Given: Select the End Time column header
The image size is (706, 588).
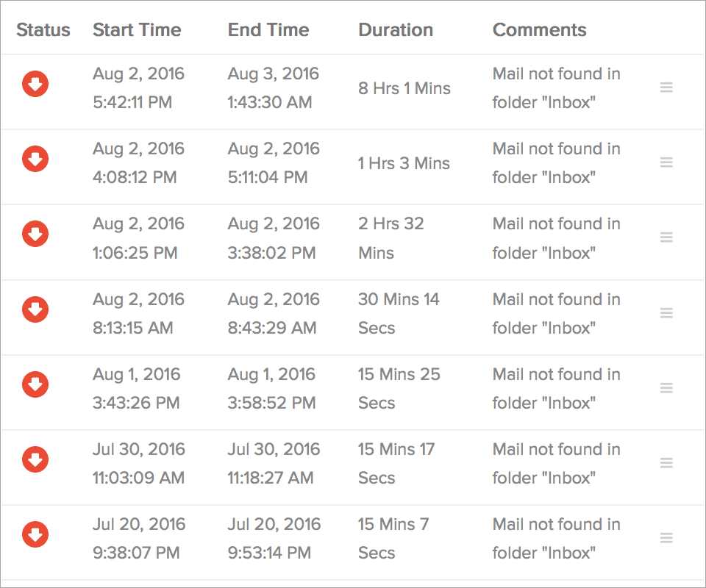Looking at the screenshot, I should click(x=268, y=29).
